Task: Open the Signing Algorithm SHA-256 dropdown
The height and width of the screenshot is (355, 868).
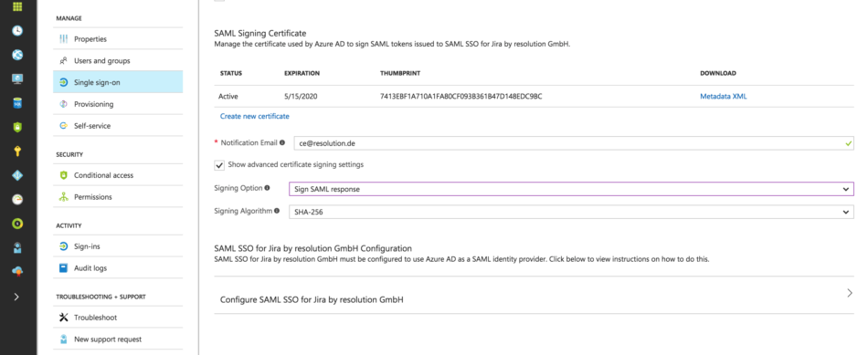Action: [571, 212]
